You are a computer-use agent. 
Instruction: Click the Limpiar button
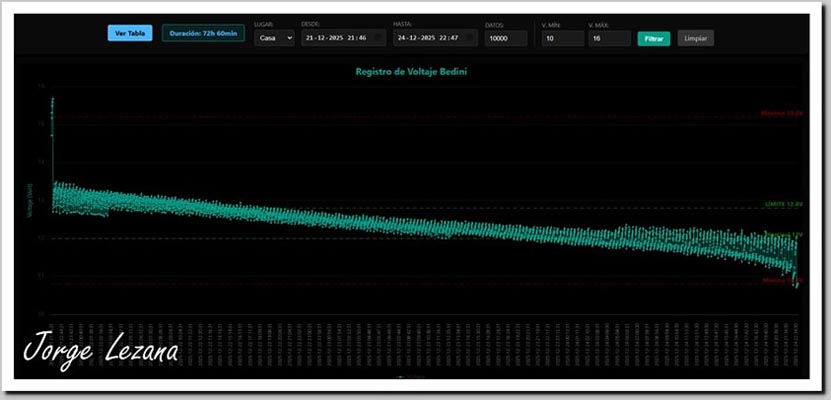click(x=695, y=39)
